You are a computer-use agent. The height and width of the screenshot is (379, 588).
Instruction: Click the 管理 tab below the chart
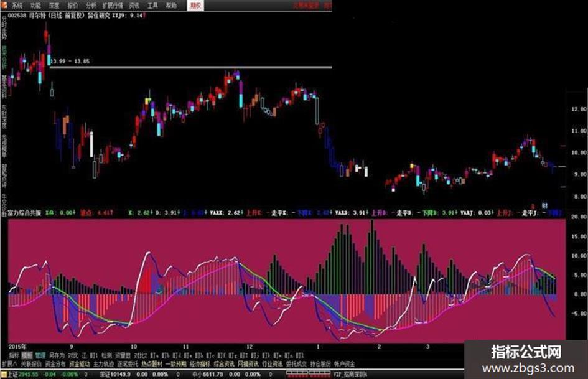pos(40,355)
